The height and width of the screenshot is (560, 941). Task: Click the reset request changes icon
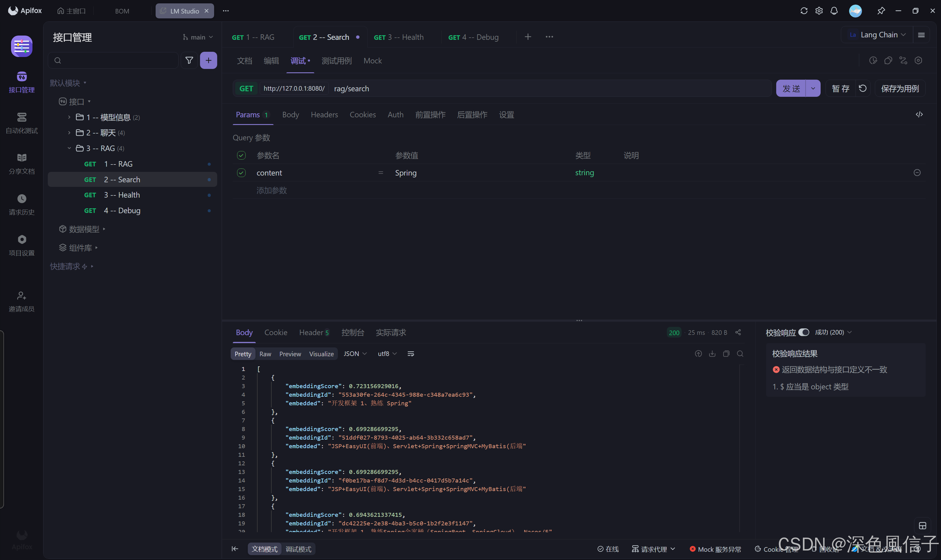(863, 88)
